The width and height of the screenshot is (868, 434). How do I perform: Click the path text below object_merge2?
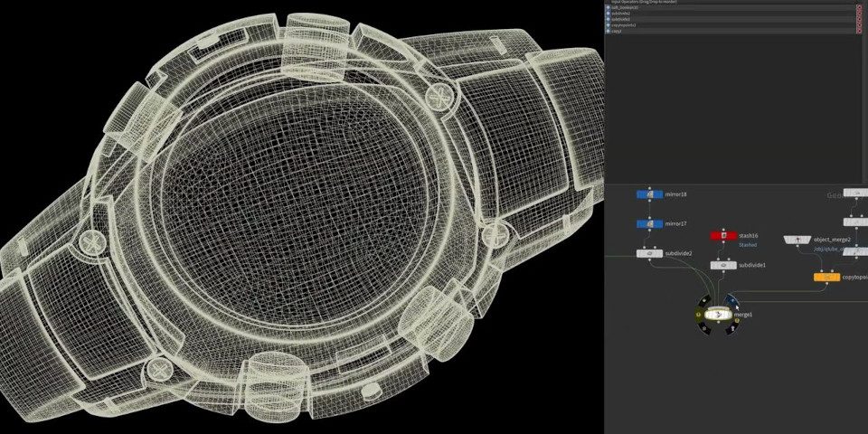pos(828,248)
